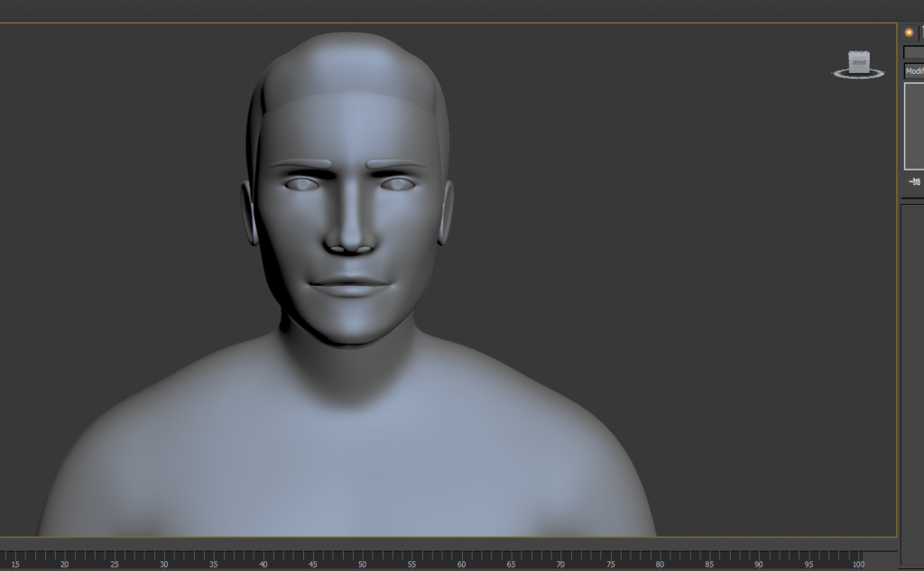
Task: Click inside the empty modifier stack list
Action: [x=914, y=126]
